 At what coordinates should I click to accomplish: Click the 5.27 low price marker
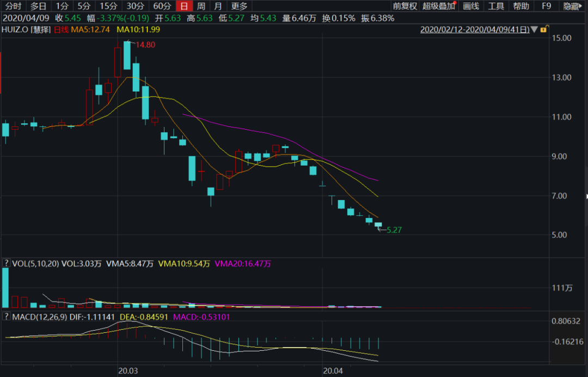click(x=394, y=230)
